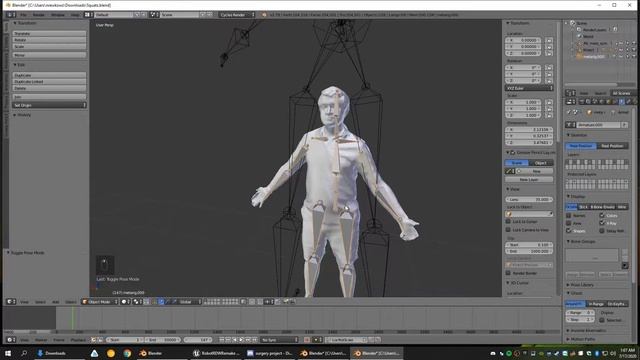This screenshot has width=640, height=360.
Task: Open the Window menu
Action: point(58,15)
